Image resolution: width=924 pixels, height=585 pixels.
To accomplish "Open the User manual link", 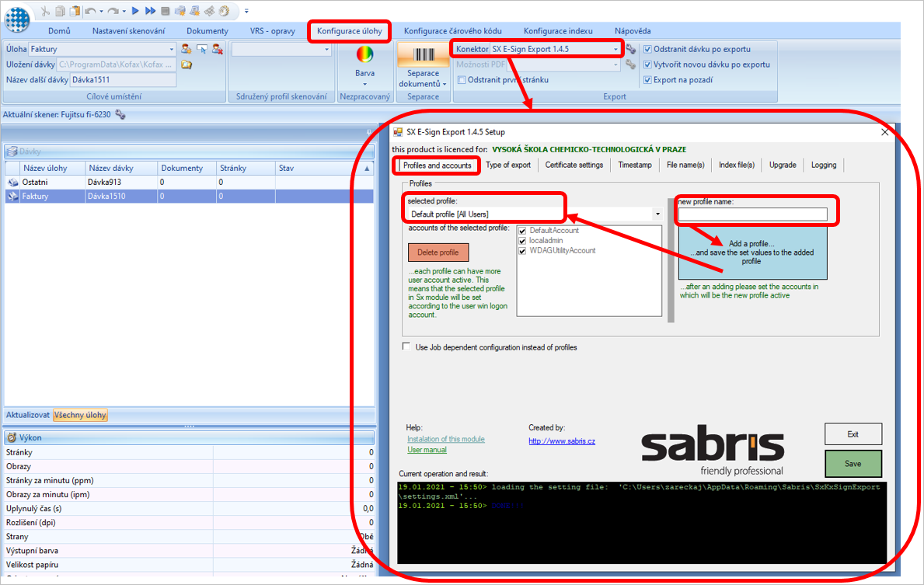I will click(x=427, y=450).
